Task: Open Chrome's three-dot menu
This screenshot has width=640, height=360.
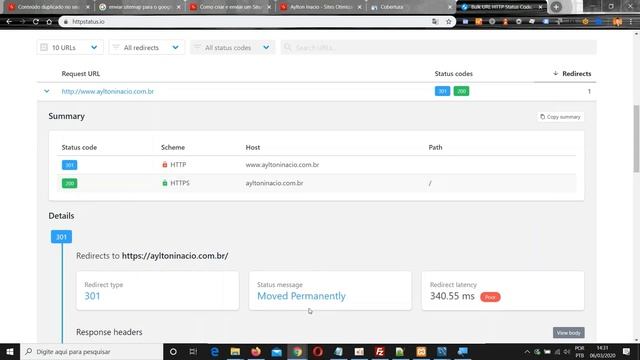Action: pos(631,22)
